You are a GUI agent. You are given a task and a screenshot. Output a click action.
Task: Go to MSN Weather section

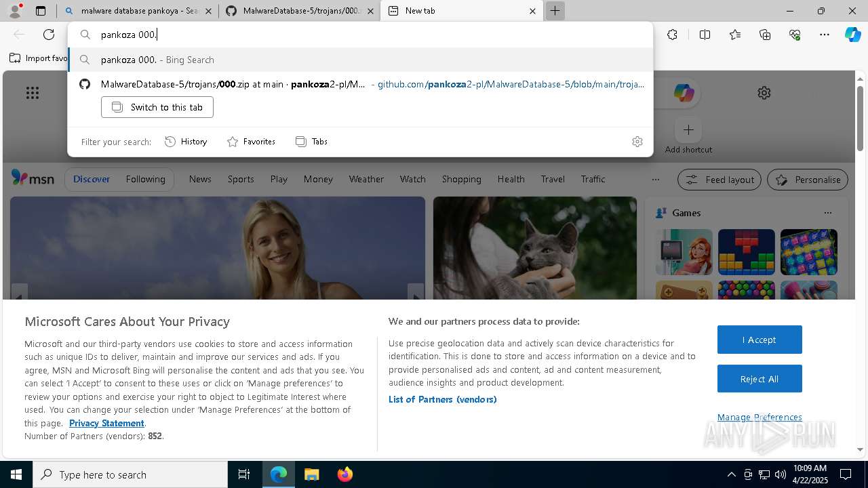(366, 179)
